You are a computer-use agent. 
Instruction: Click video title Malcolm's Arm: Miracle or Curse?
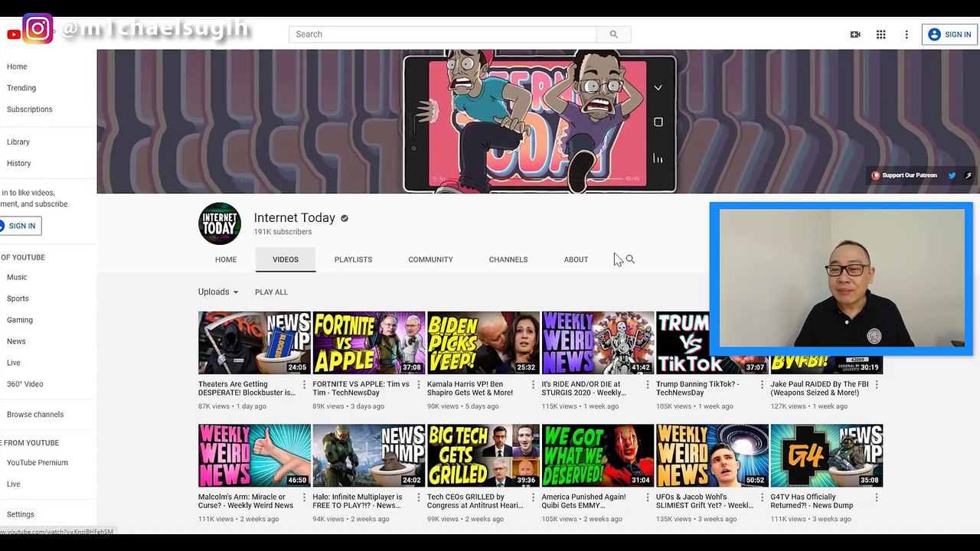point(246,501)
